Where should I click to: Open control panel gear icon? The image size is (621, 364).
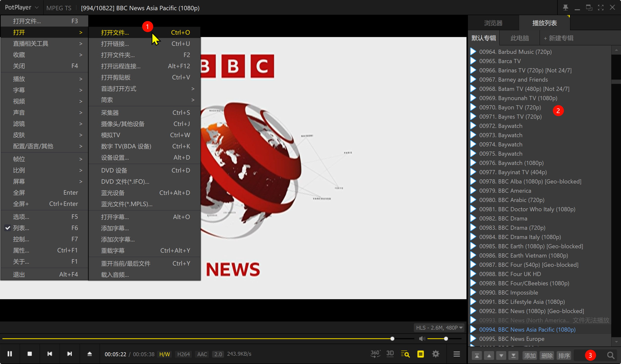pos(436,354)
